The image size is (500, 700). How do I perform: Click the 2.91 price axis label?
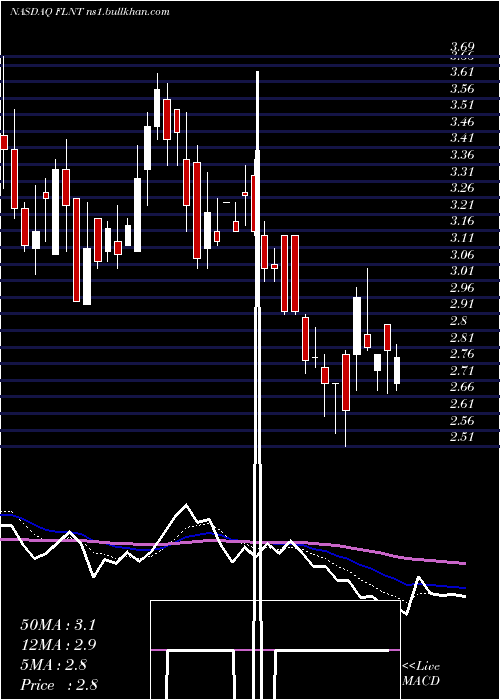tap(462, 304)
